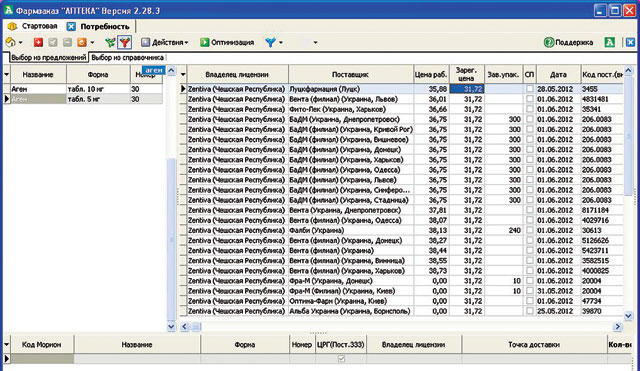Click the blue 'аген' search label
This screenshot has width=640, height=371.
tap(154, 70)
